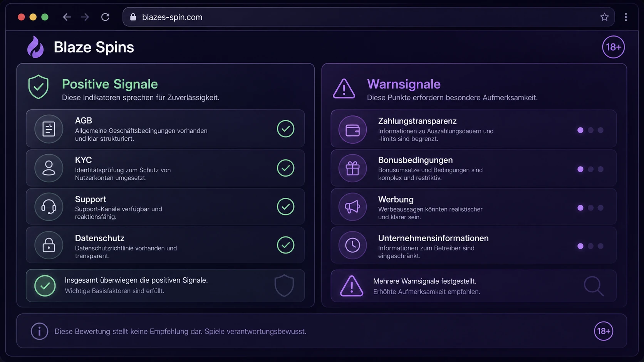Click 'Mehrere Warnsignale festgestellt.' text

tap(425, 281)
